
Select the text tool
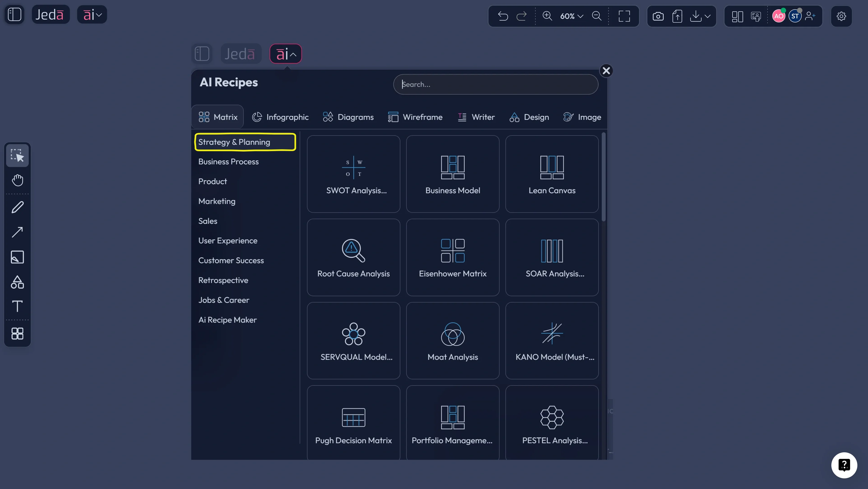pyautogui.click(x=17, y=306)
